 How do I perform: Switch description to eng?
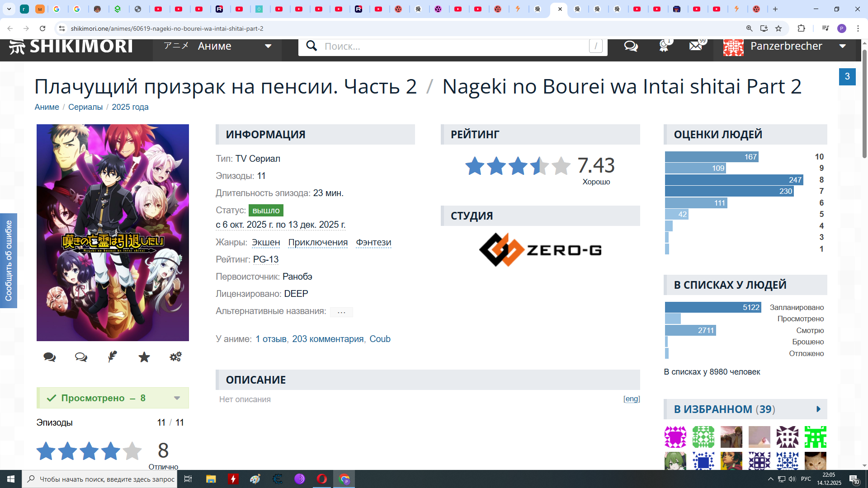632,399
